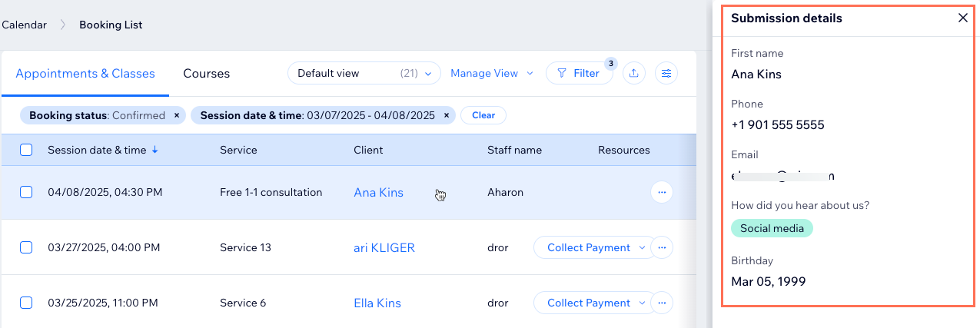Viewport: 980px width, 328px height.
Task: Open more actions for the ari KLIGER booking
Action: (x=662, y=247)
